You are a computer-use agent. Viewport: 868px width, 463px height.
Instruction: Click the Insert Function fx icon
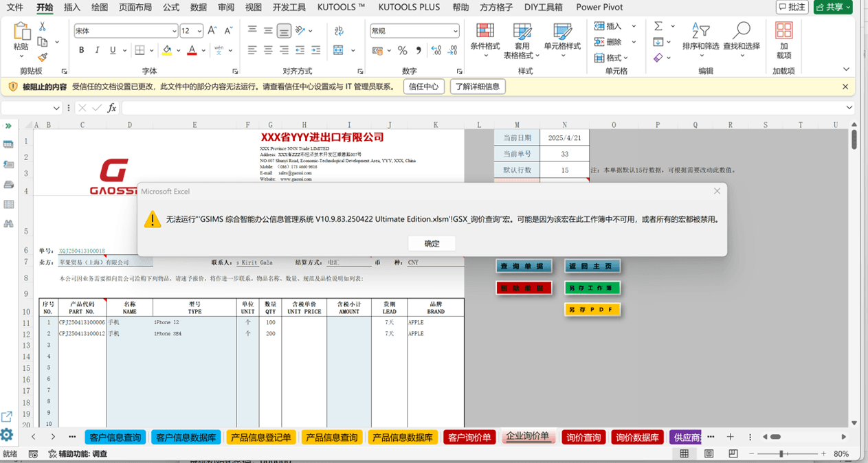click(112, 108)
